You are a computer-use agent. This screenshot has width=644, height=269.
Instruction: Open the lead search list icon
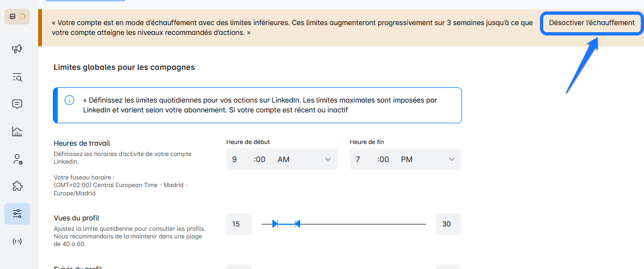17,77
